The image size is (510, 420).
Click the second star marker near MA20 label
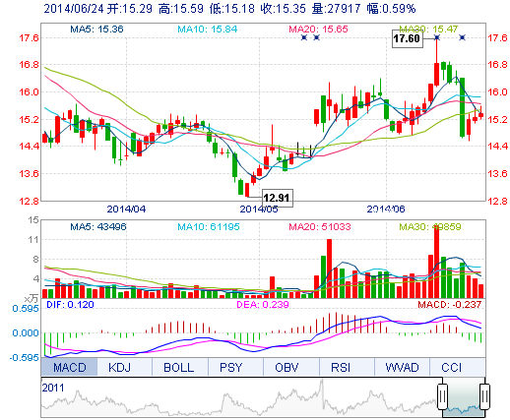(316, 37)
